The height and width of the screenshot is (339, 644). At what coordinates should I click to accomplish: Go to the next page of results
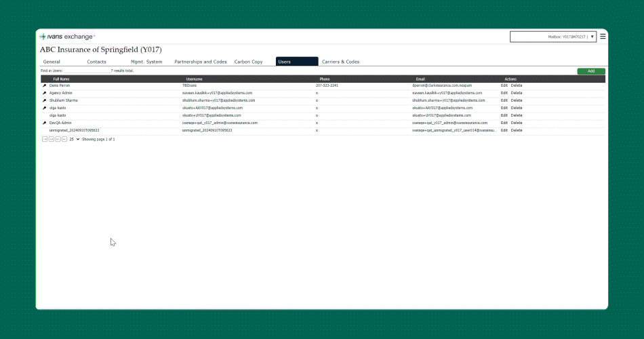pos(58,139)
